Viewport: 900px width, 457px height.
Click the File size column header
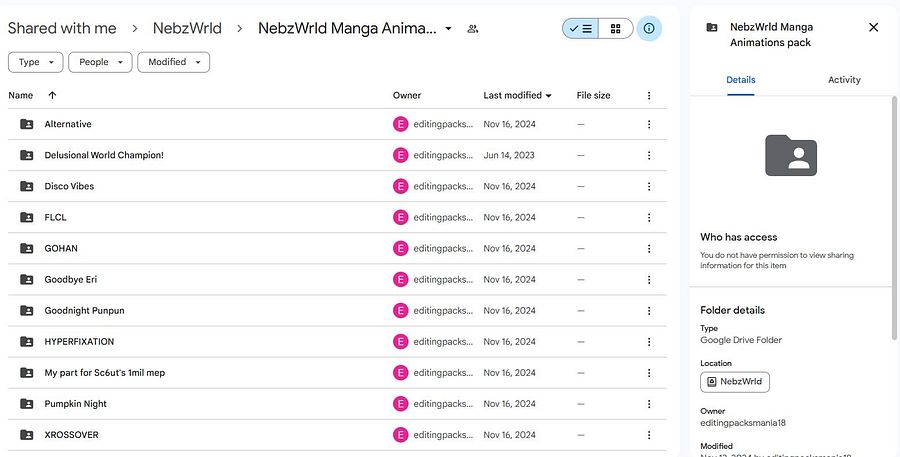tap(593, 95)
